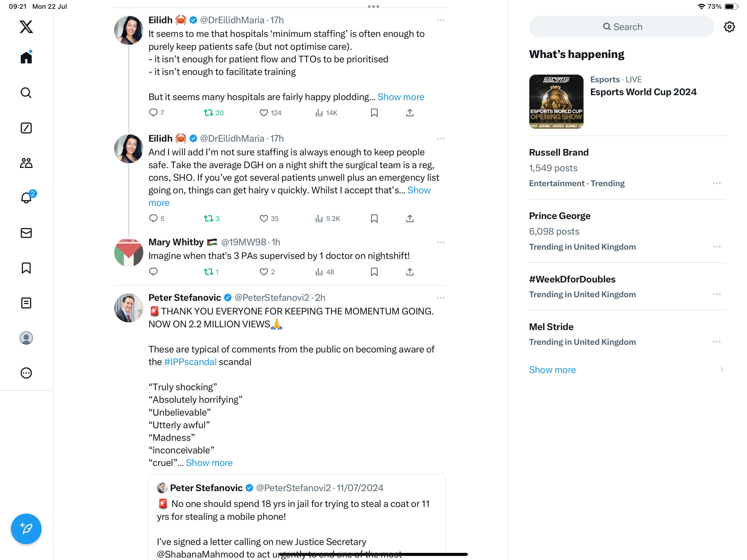Open Lists icon in left sidebar
Viewport: 747px width, 560px height.
pos(26,303)
